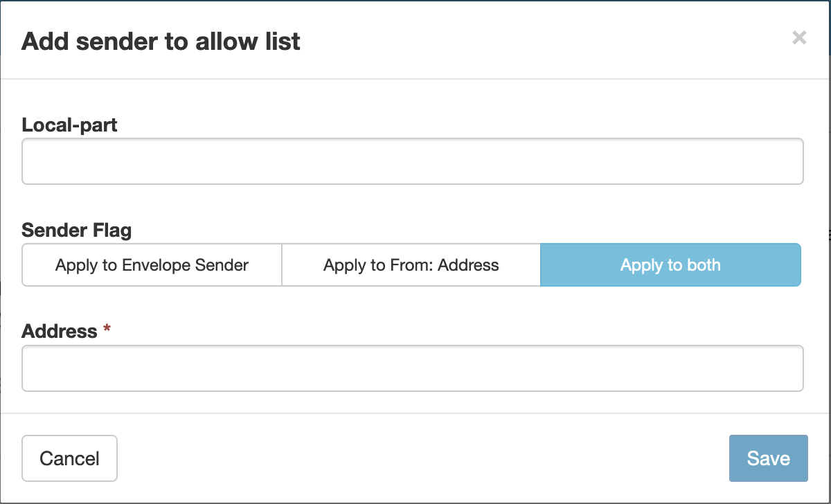Select Apply to Envelope Sender option
The width and height of the screenshot is (831, 504).
coord(152,264)
